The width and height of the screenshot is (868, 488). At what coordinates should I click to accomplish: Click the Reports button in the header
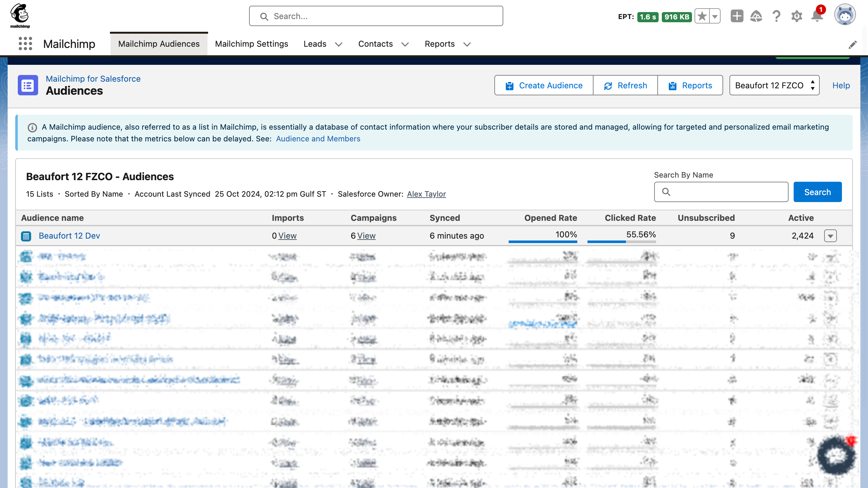[690, 85]
